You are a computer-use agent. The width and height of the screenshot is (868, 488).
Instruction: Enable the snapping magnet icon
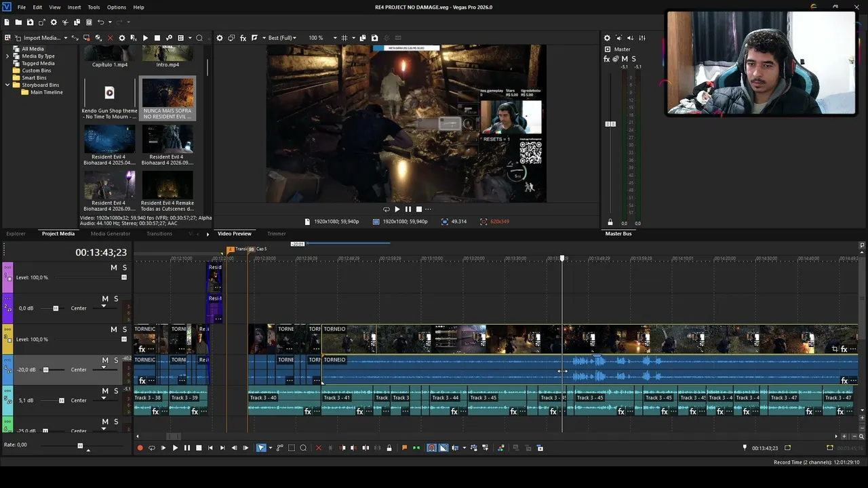pos(431,448)
